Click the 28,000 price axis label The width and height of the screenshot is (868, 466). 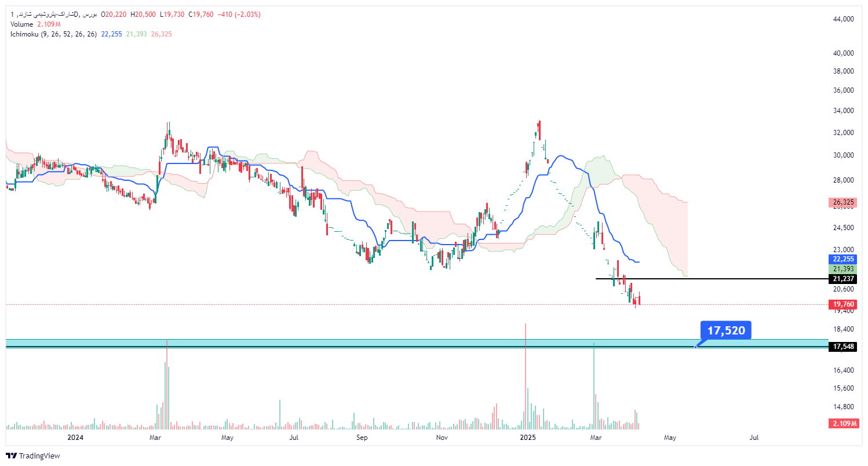(x=843, y=180)
